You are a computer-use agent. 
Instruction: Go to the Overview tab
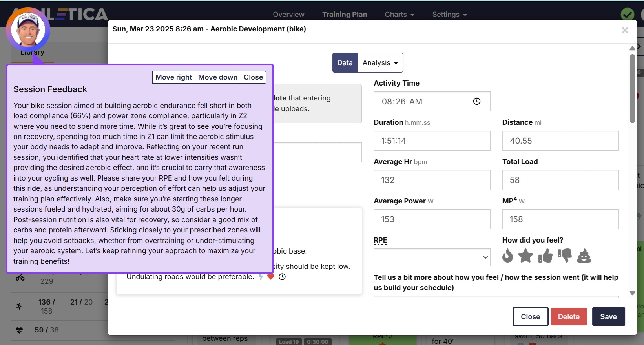[x=288, y=15]
